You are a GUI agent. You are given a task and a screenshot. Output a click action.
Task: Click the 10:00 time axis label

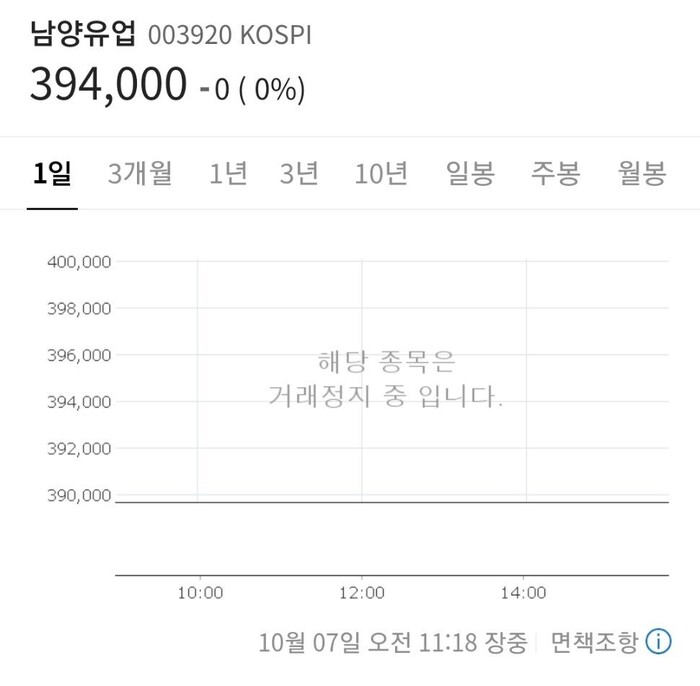coord(200,593)
